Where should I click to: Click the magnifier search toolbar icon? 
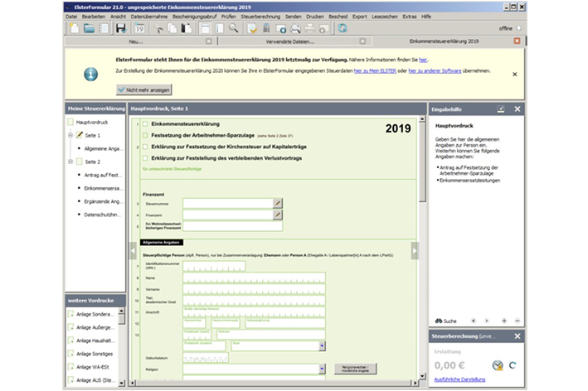coord(234,28)
